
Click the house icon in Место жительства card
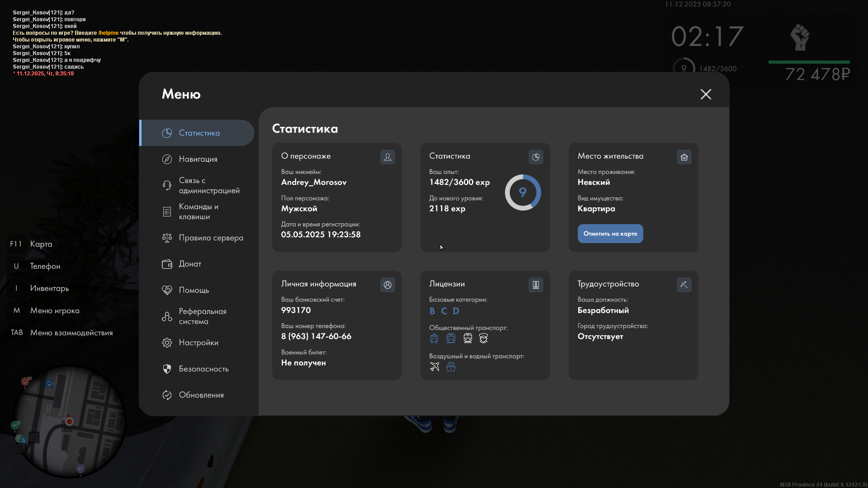684,157
